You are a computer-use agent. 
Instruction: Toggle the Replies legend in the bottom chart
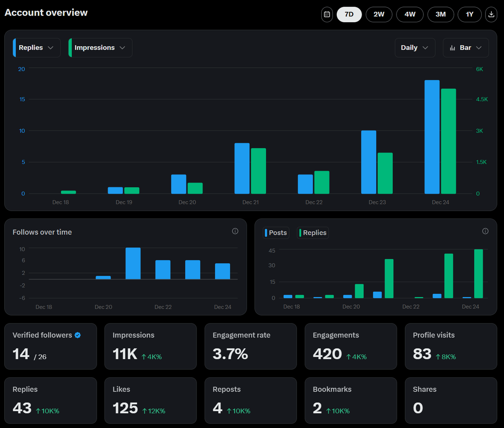point(312,232)
